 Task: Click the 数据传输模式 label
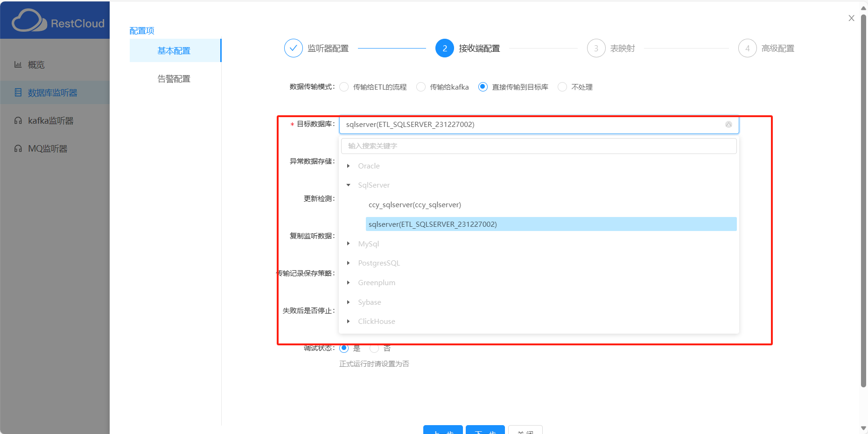tap(312, 87)
